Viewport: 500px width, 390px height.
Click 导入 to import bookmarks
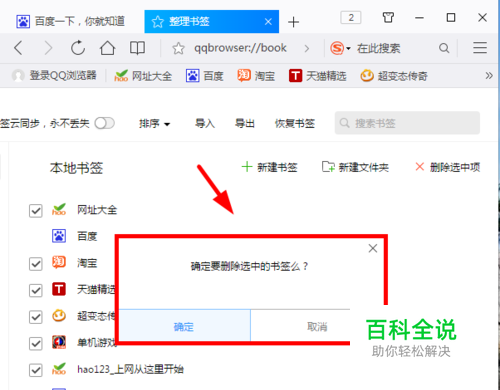pos(205,124)
